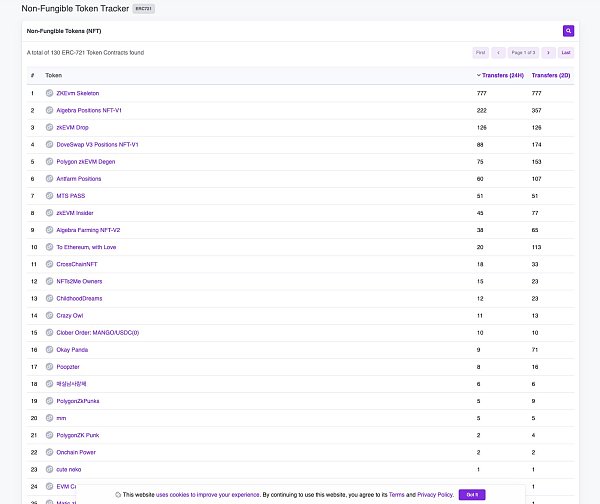Open the Privacy Policy link
Screen dimensions: 600x504
(434, 494)
